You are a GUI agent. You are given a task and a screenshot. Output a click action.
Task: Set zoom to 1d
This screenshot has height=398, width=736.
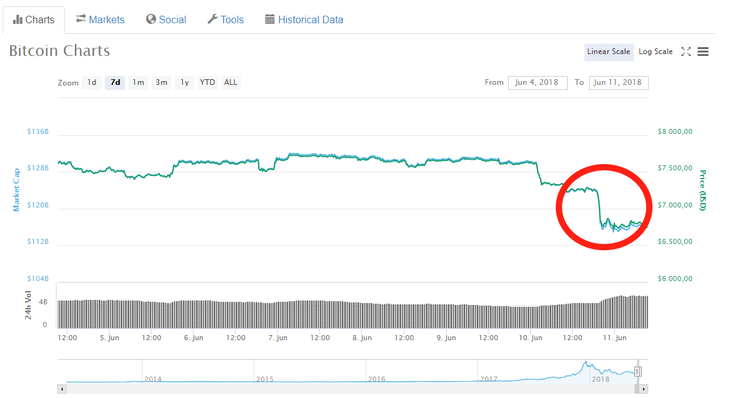pos(92,83)
